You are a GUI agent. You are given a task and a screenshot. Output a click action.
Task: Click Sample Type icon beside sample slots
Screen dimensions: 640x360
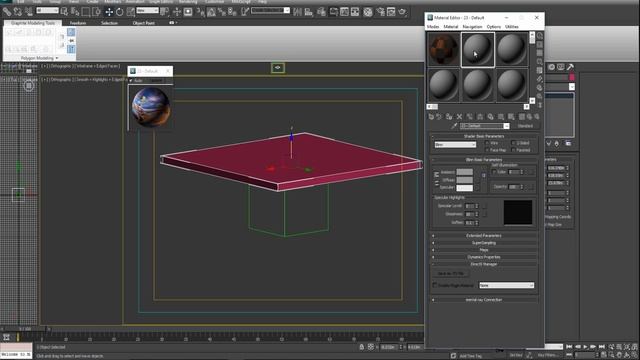click(x=540, y=36)
